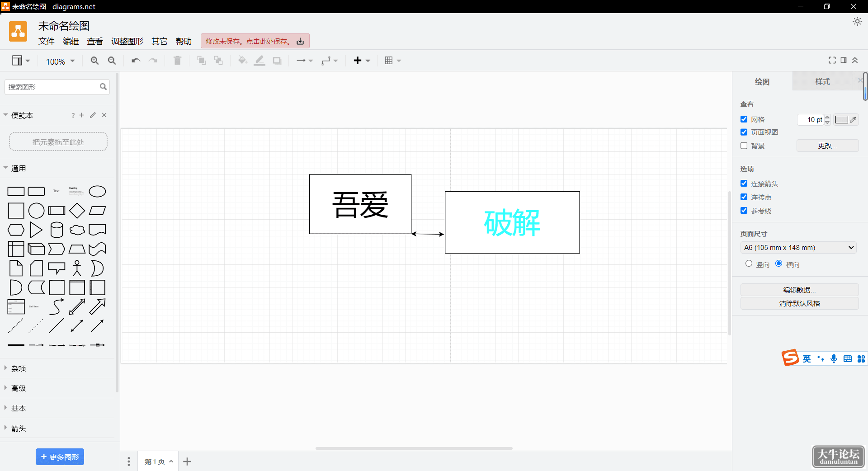Toggle the 页面视图 checkbox
Screen dimensions: 868x471
tap(744, 132)
